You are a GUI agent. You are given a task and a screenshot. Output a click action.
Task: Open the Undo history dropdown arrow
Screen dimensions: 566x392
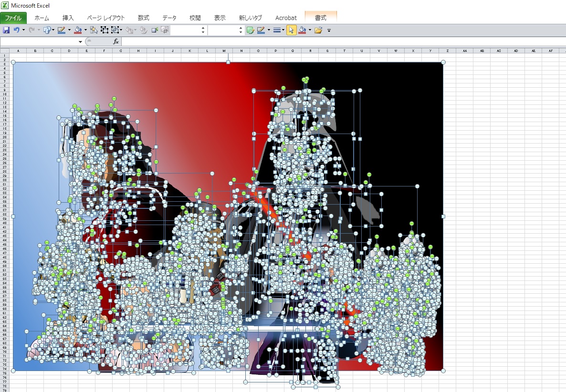point(23,31)
